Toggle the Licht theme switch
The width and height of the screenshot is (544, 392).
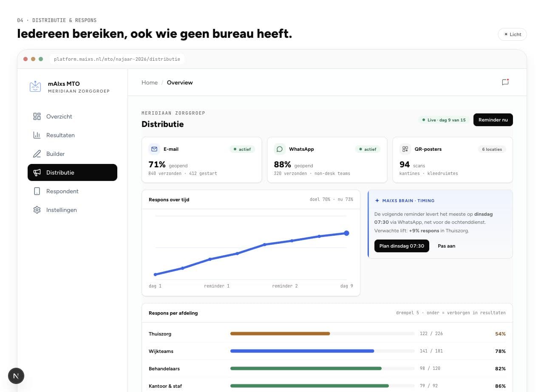[512, 34]
